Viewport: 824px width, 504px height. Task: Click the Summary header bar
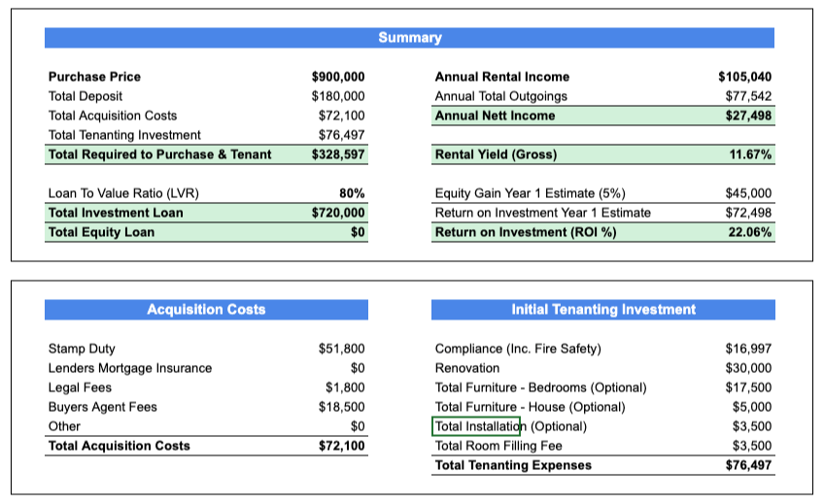click(x=409, y=38)
